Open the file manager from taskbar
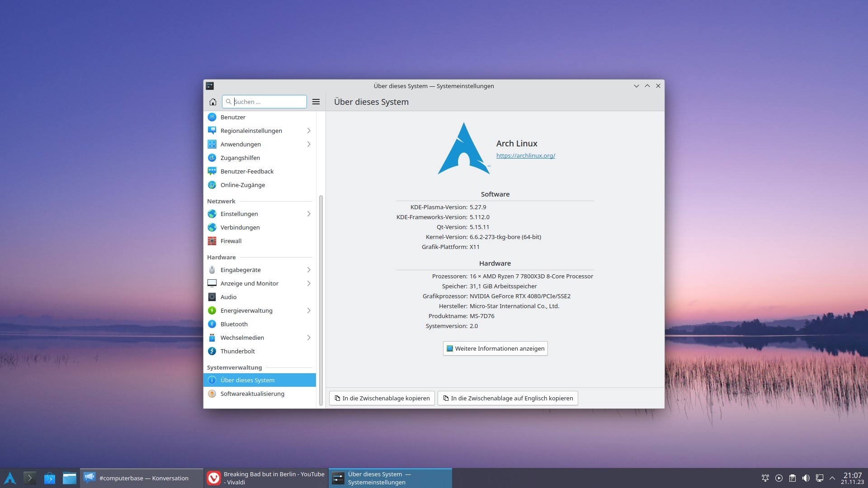Screen dimensions: 868x488 (x=70, y=478)
